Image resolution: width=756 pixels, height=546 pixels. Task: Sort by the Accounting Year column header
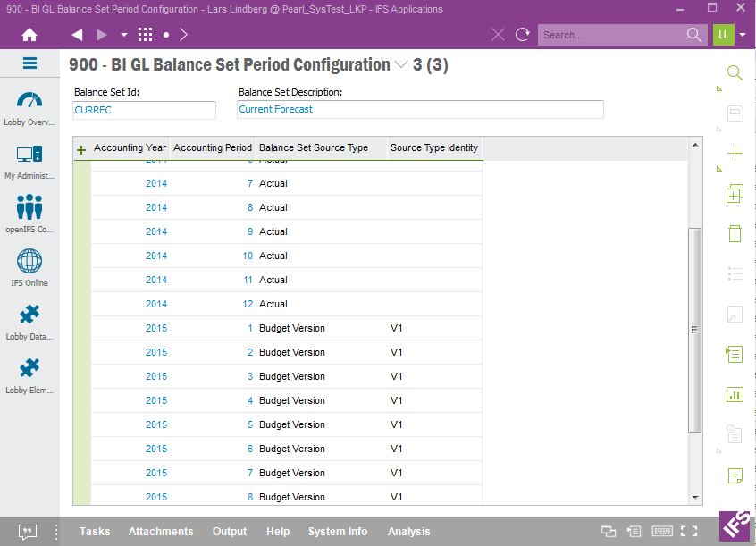130,147
